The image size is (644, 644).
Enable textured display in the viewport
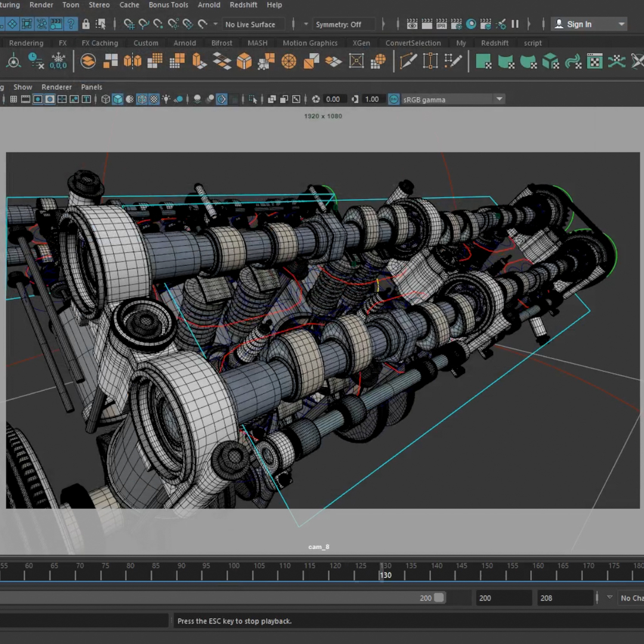[154, 99]
